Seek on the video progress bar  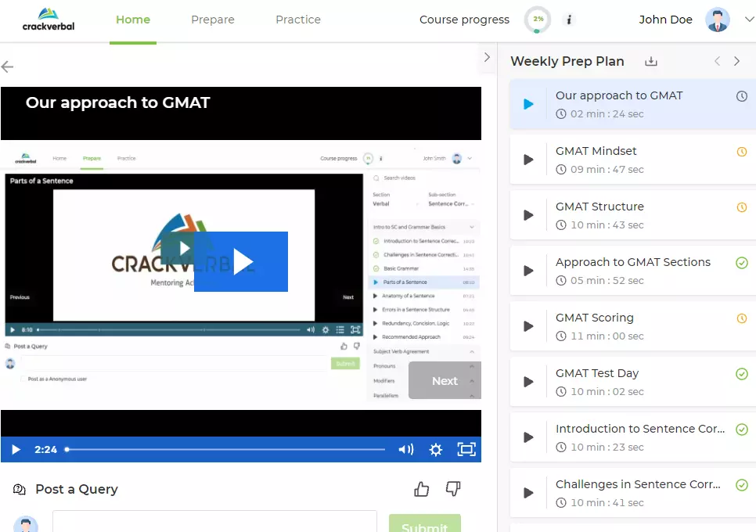click(225, 450)
